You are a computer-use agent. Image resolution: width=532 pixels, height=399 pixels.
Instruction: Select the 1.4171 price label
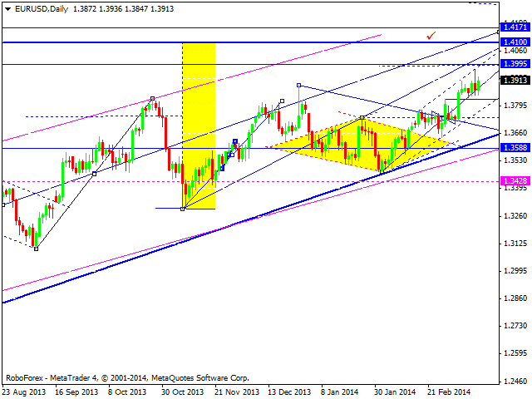515,27
